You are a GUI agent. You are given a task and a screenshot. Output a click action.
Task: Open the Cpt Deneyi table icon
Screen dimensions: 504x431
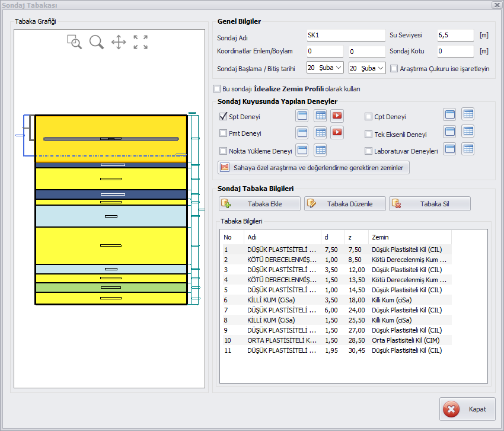click(x=468, y=114)
